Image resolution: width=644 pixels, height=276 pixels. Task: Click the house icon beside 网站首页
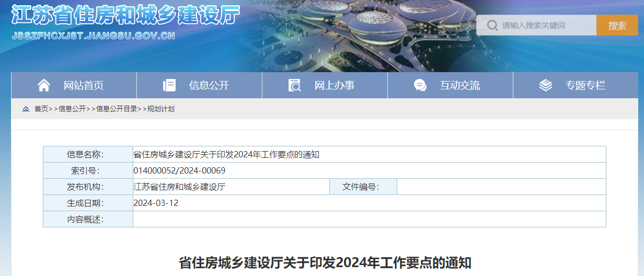tap(44, 85)
